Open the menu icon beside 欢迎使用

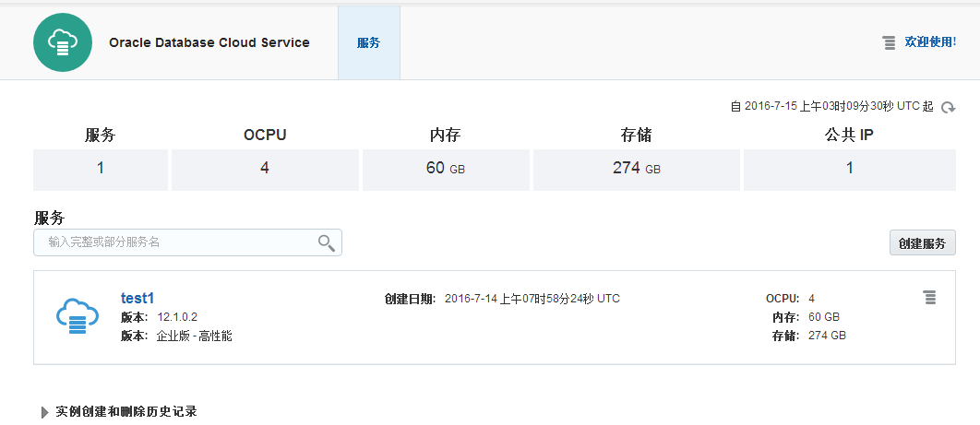click(889, 42)
